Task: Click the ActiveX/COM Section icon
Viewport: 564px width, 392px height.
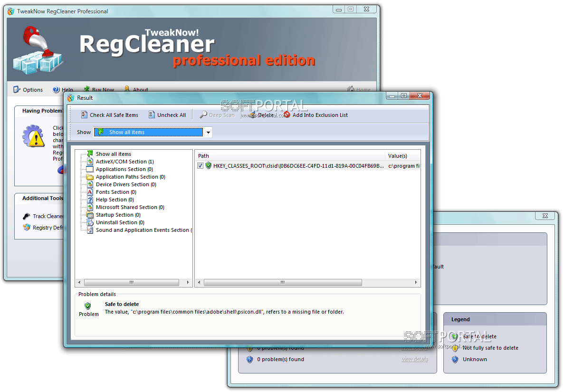Action: tap(90, 162)
